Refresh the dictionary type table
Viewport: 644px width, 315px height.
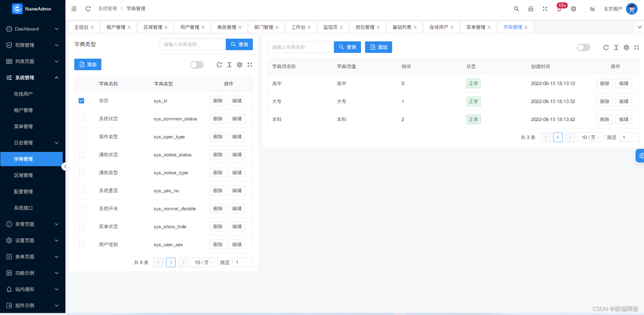point(219,65)
